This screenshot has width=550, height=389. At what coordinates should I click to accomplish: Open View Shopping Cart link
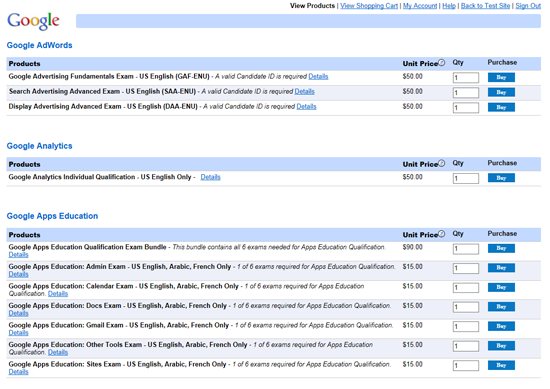369,6
